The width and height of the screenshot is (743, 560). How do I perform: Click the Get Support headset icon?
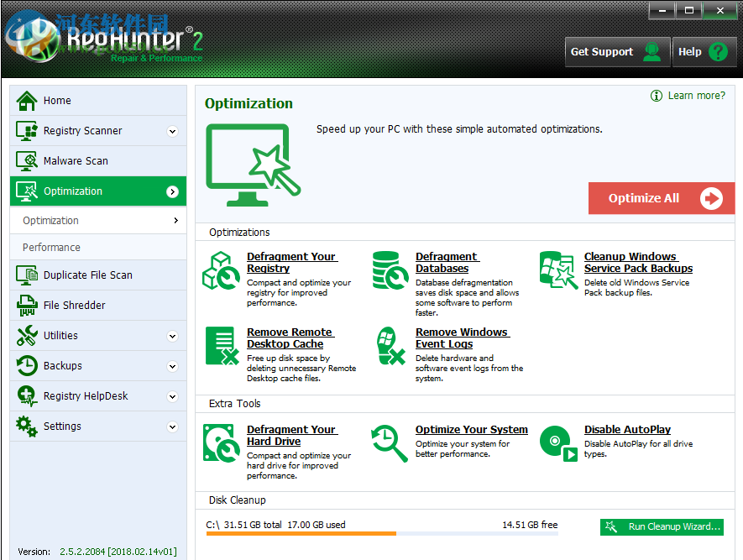[x=652, y=52]
